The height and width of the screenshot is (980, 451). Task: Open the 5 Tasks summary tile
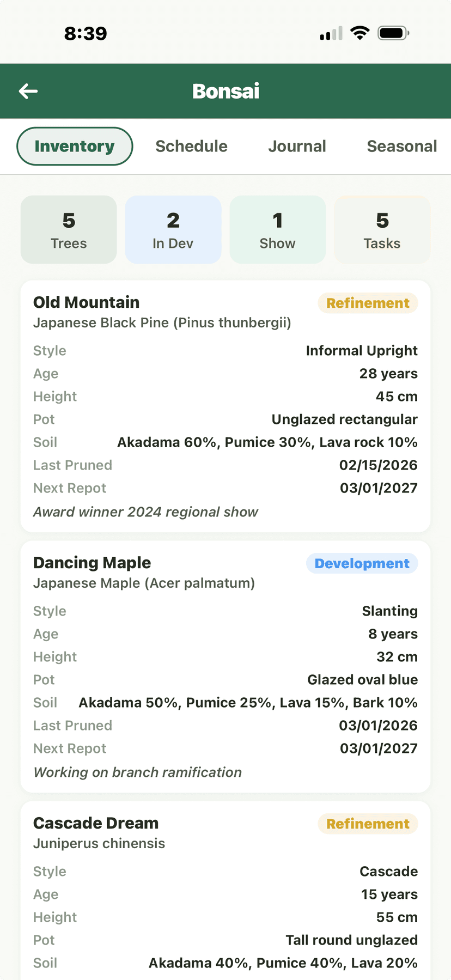[382, 230]
